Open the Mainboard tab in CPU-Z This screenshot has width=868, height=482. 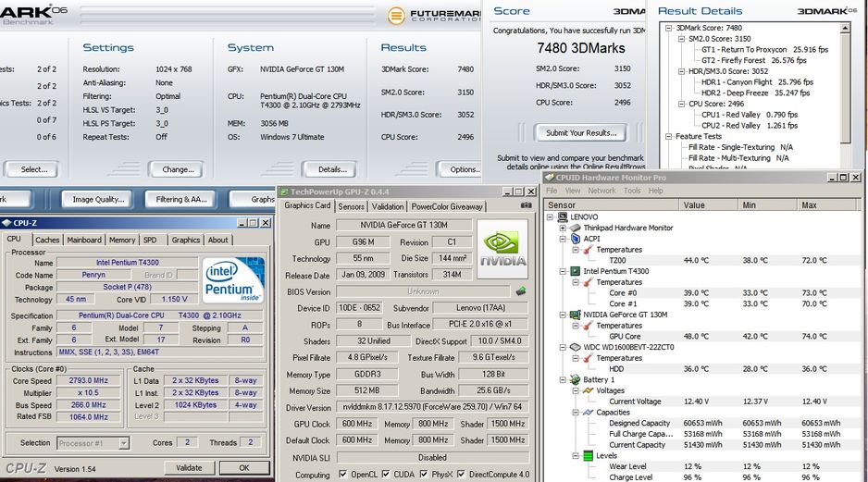coord(84,240)
